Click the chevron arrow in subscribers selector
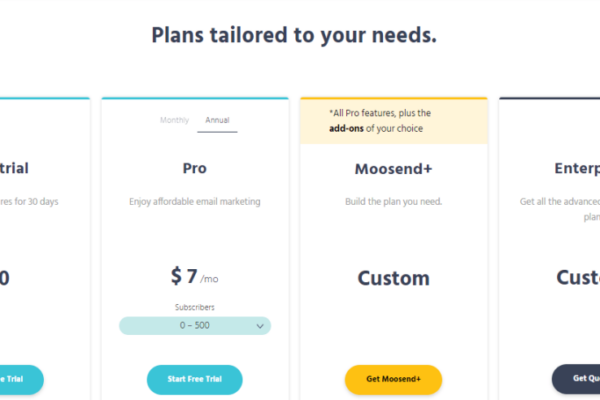 pos(260,326)
